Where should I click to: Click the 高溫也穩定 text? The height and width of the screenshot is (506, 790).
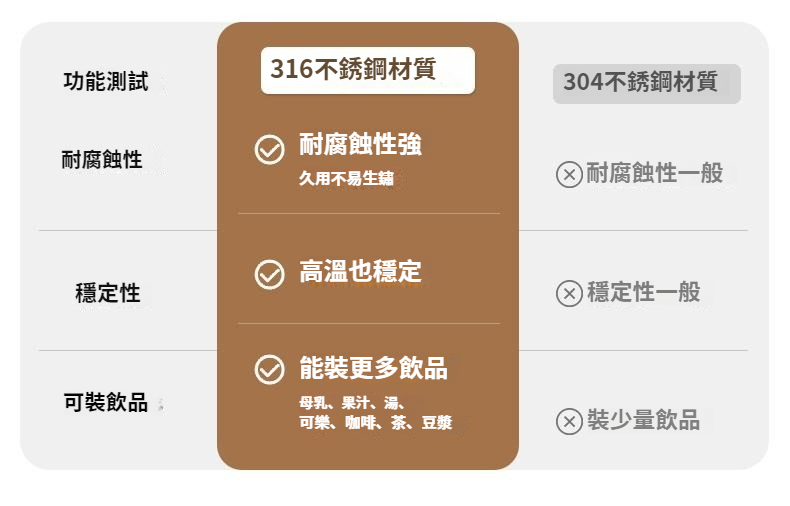(x=360, y=271)
